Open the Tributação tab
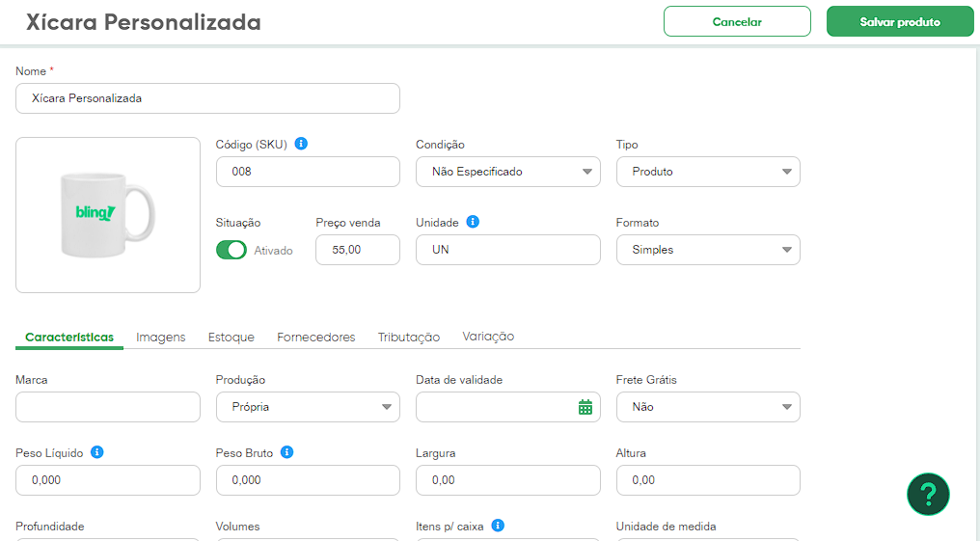Screen dimensions: 980x541 409,338
